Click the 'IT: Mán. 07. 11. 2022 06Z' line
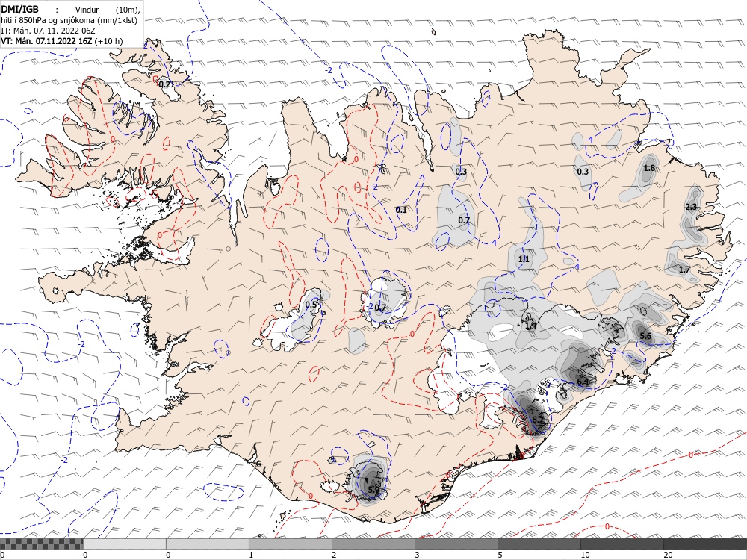The width and height of the screenshot is (747, 560). [49, 31]
